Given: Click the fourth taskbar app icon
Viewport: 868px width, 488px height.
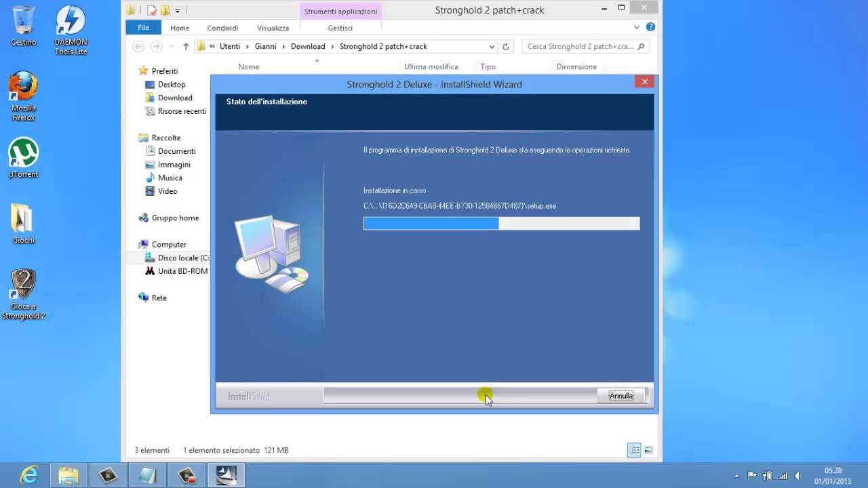Looking at the screenshot, I should (x=147, y=475).
